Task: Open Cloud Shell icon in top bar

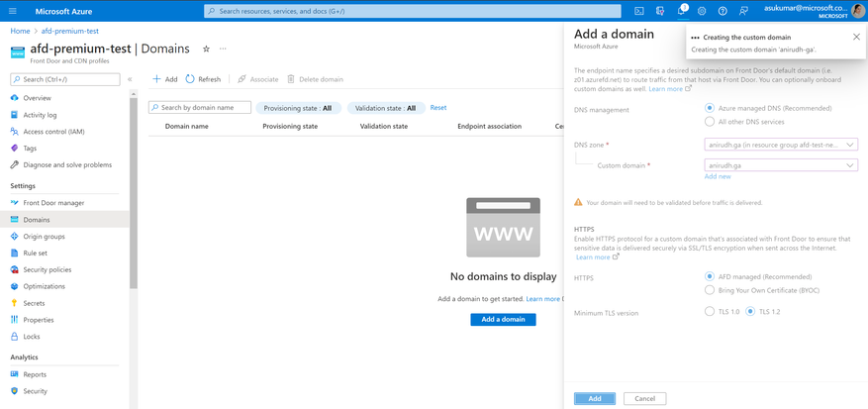Action: (x=638, y=11)
